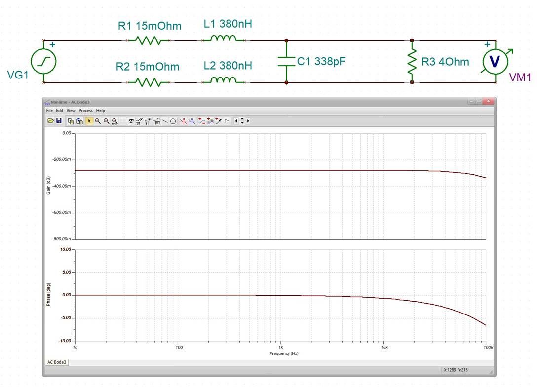The image size is (537, 392).
Task: Select the circle drawing tool
Action: 173,121
